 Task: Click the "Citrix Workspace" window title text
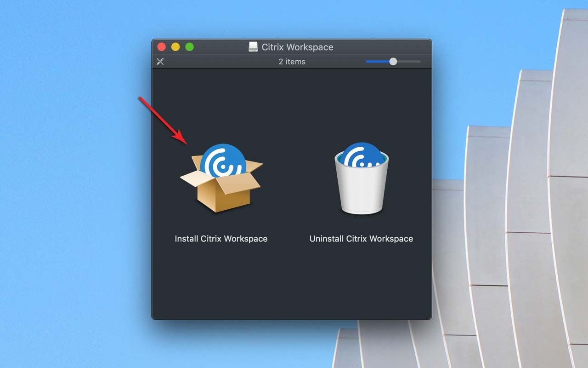point(297,47)
